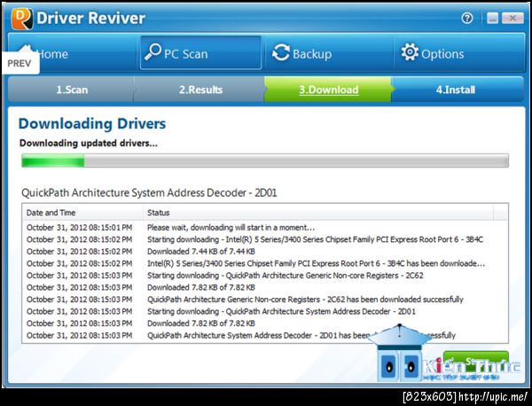Click the PC Scan magnifier icon
This screenshot has height=406, width=532.
click(x=153, y=52)
